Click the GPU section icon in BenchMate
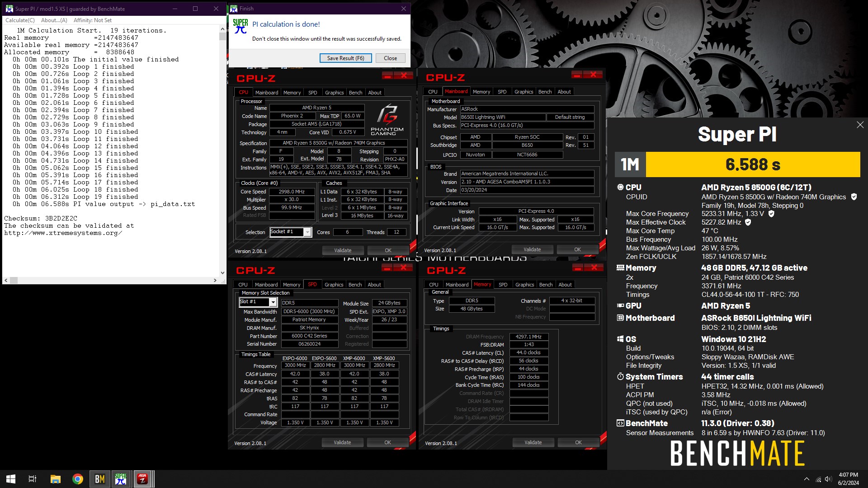The height and width of the screenshot is (488, 868). click(x=620, y=305)
